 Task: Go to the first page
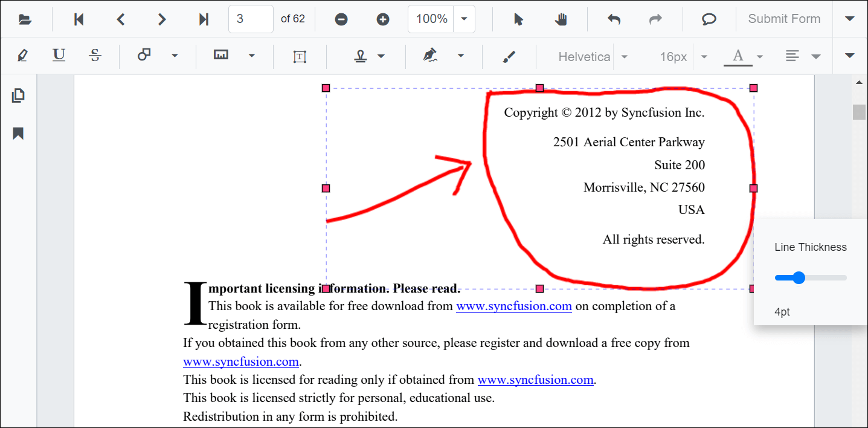point(79,19)
